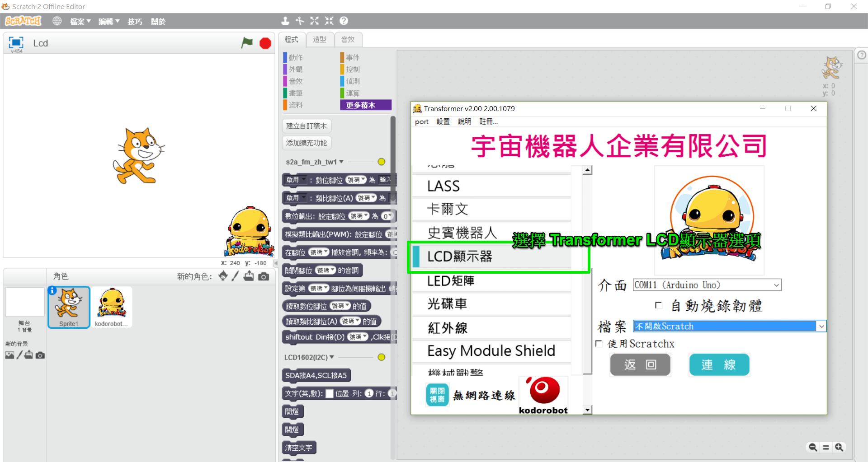Open the 編輯 menu in Scratch
The image size is (868, 462).
109,21
